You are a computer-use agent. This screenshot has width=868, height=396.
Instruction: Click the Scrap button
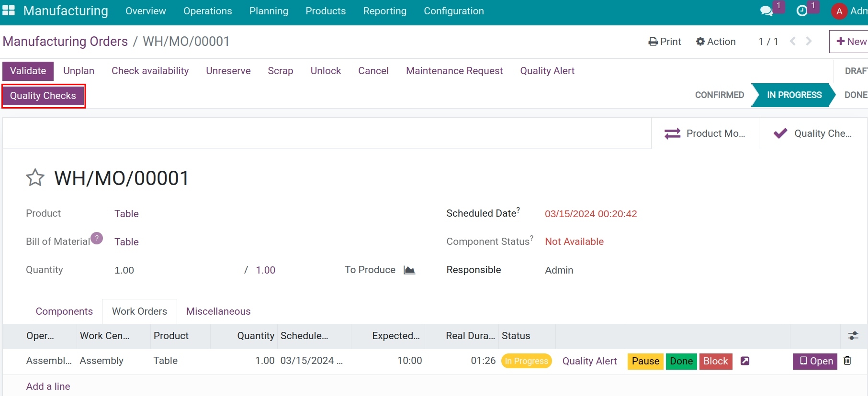point(281,71)
